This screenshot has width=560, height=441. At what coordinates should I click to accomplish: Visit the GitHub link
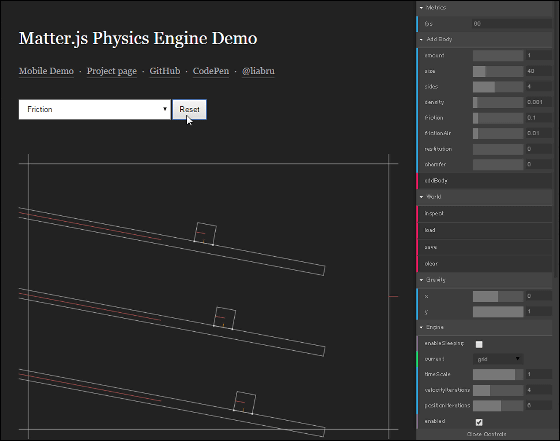click(x=165, y=71)
